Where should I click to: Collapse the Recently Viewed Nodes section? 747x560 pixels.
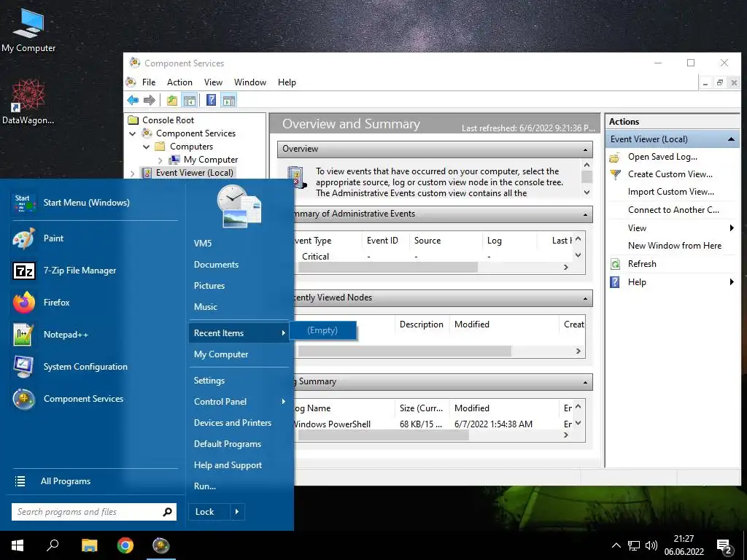click(586, 298)
